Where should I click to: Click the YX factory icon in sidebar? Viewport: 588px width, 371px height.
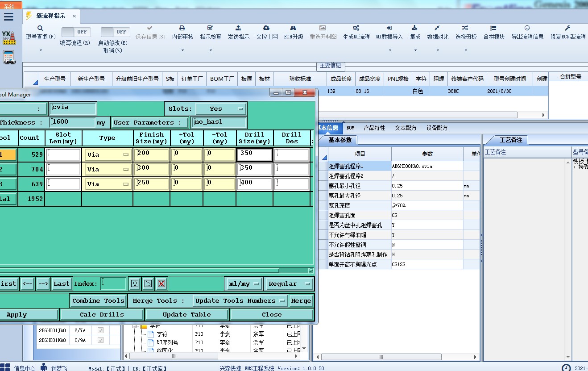click(x=8, y=38)
